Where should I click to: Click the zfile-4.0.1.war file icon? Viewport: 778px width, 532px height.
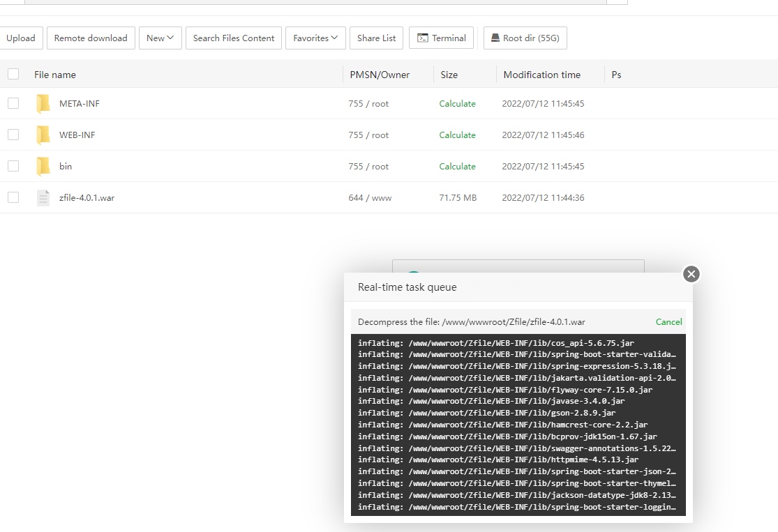(x=43, y=198)
